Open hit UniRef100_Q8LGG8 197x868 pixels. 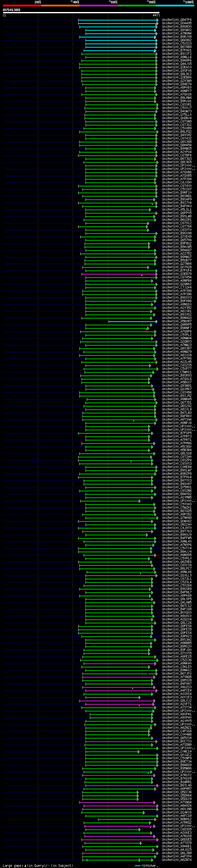pos(177,454)
